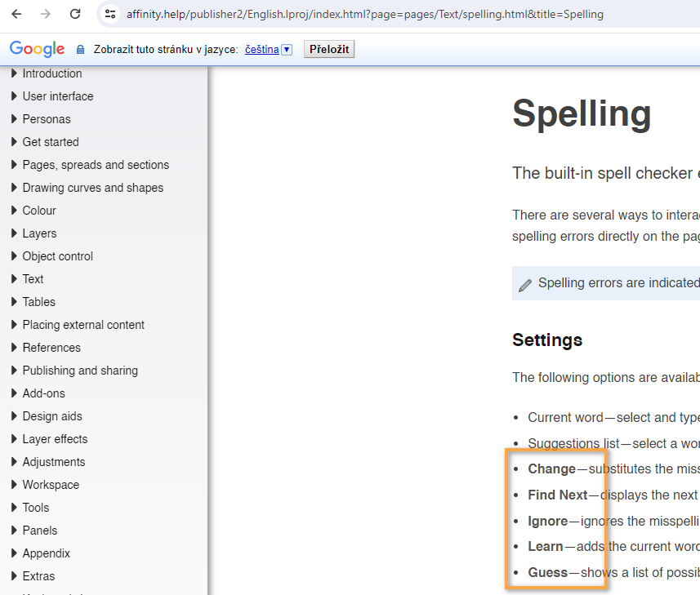This screenshot has height=595, width=700.
Task: Click the lock icon in translate bar
Action: (80, 50)
